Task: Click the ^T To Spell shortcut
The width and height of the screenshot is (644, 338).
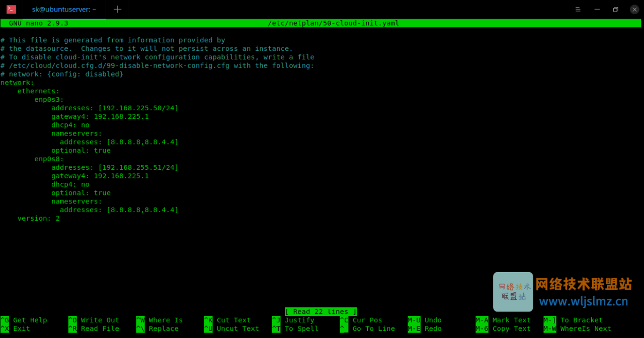Action: [x=295, y=329]
